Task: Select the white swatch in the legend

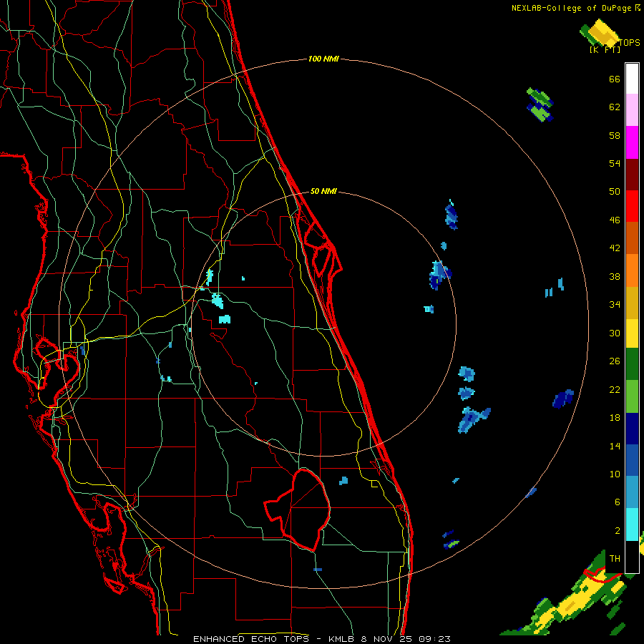Action: point(632,79)
